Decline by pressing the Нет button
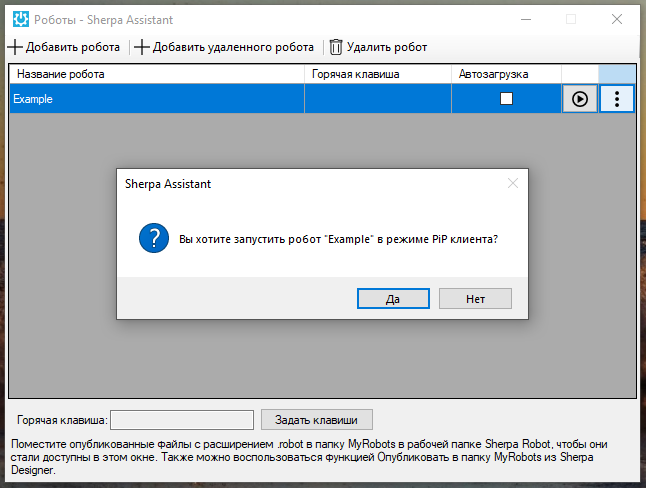Screen dimensions: 646x488 coord(475,298)
